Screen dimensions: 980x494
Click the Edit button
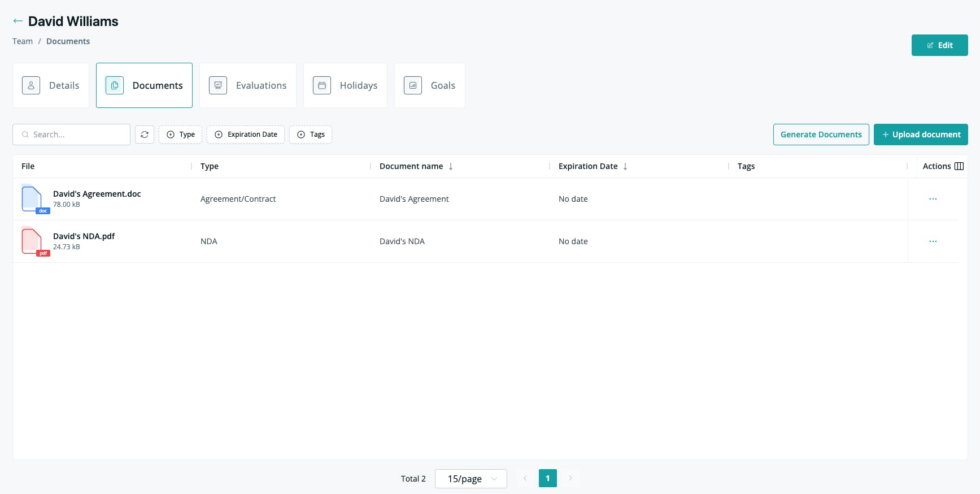(940, 45)
